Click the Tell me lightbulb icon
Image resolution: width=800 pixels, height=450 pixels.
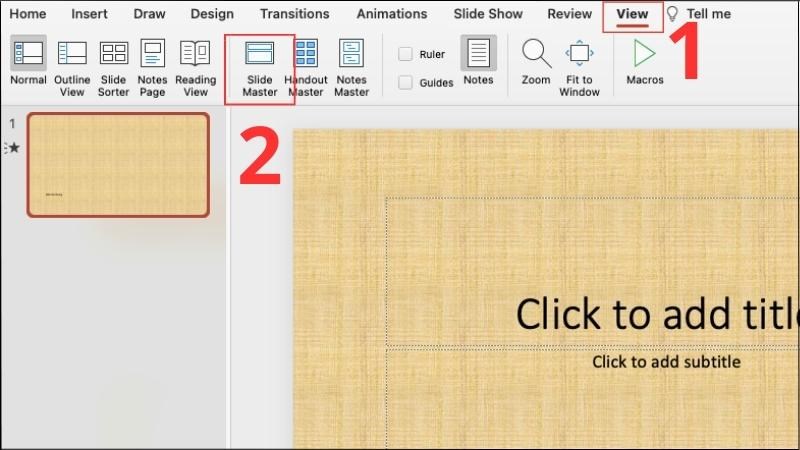(x=672, y=14)
